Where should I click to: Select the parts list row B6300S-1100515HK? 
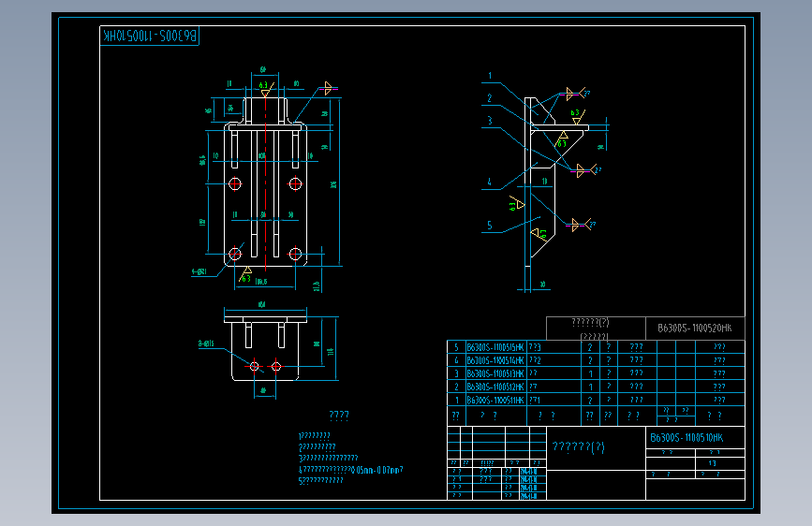point(596,347)
